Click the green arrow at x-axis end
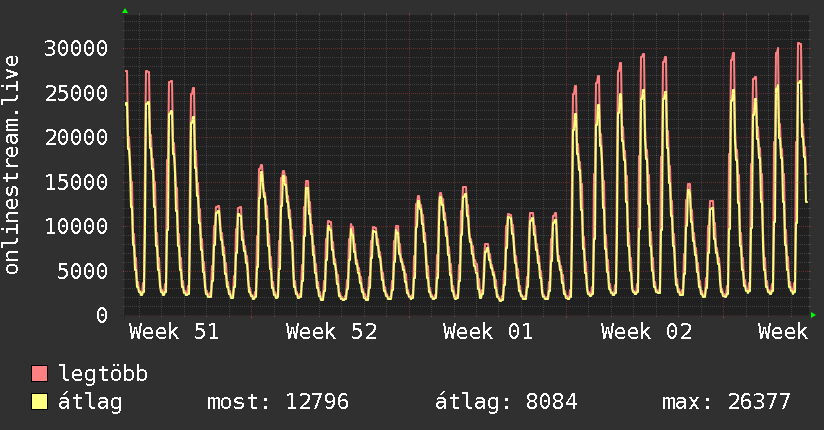 click(x=813, y=315)
